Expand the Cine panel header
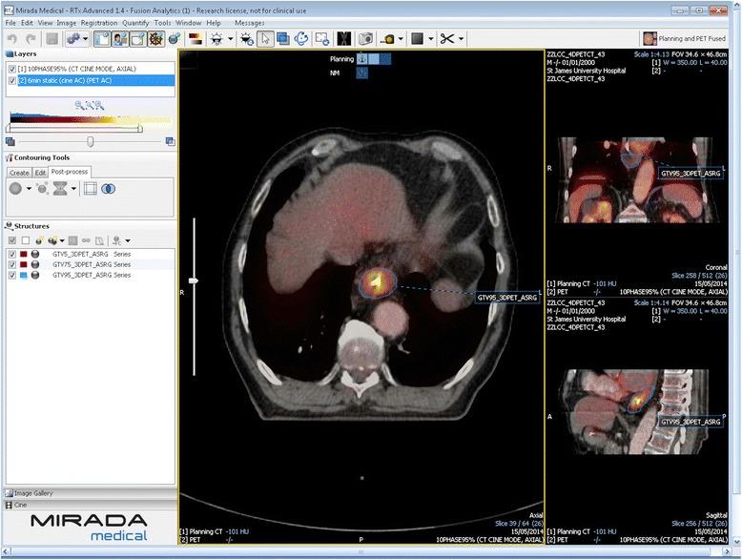Viewport: 742px width, 560px height. point(90,505)
